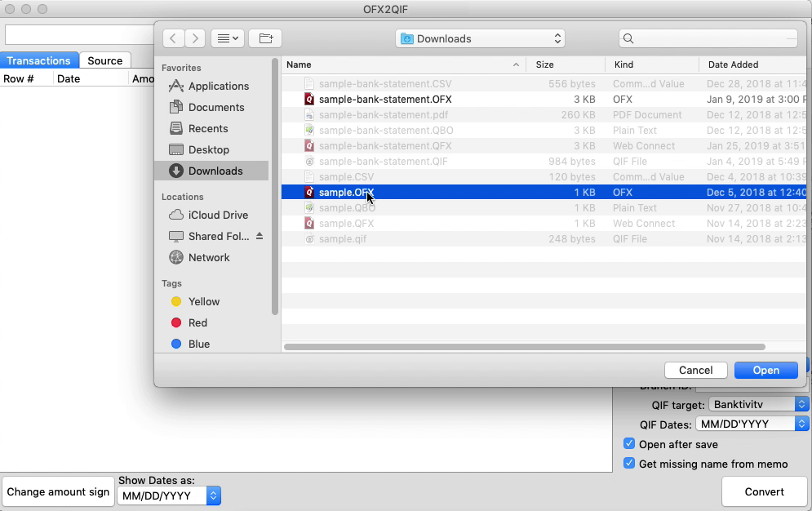Eject the Shared Folders volume
The image size is (812, 511).
[x=260, y=236]
